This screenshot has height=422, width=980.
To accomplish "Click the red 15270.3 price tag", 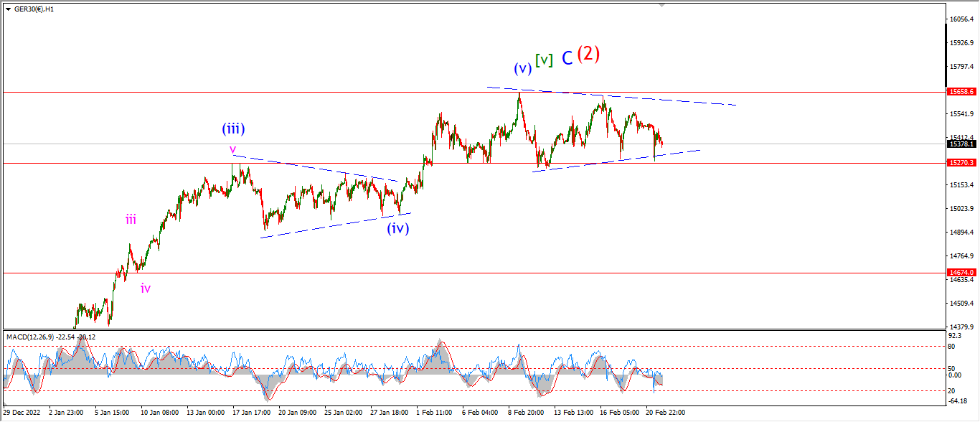I will [961, 163].
